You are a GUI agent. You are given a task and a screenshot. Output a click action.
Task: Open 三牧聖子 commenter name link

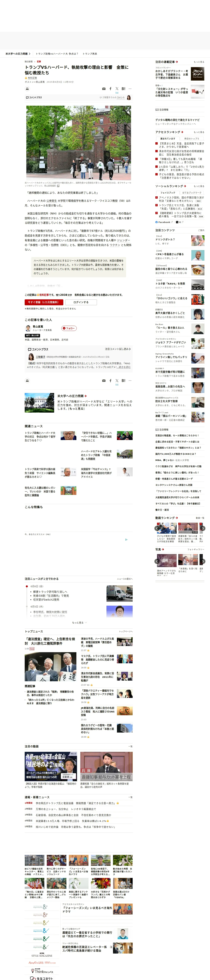click(40, 357)
